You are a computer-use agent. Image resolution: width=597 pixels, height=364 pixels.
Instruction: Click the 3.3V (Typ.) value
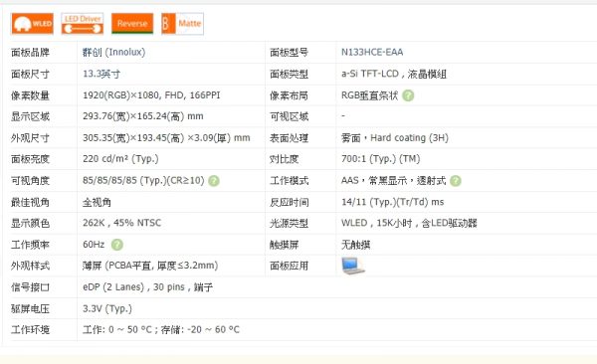pos(107,308)
